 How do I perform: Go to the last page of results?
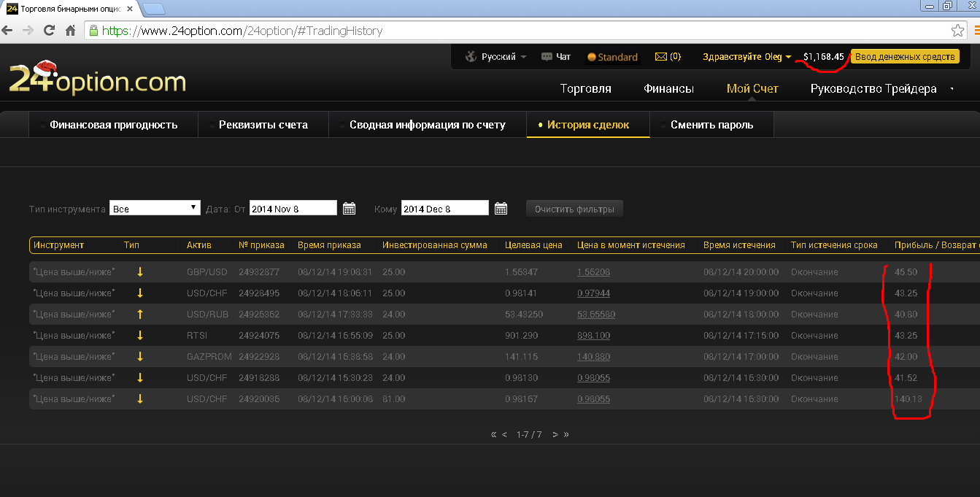coord(566,434)
